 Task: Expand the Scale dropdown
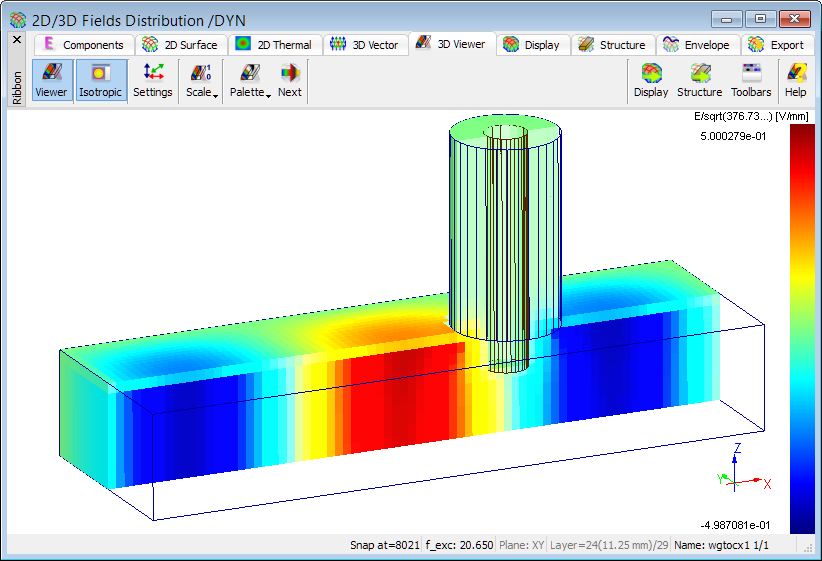coord(201,80)
